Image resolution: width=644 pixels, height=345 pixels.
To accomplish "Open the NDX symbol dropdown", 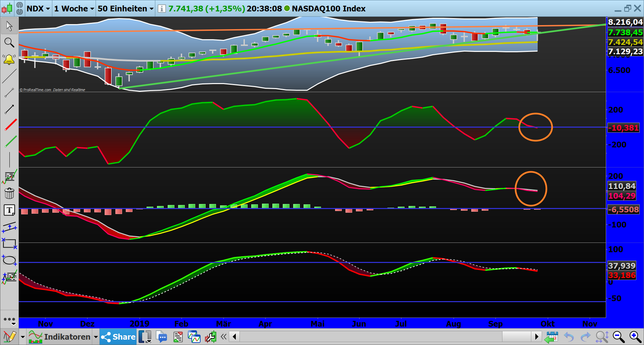I will [x=38, y=9].
